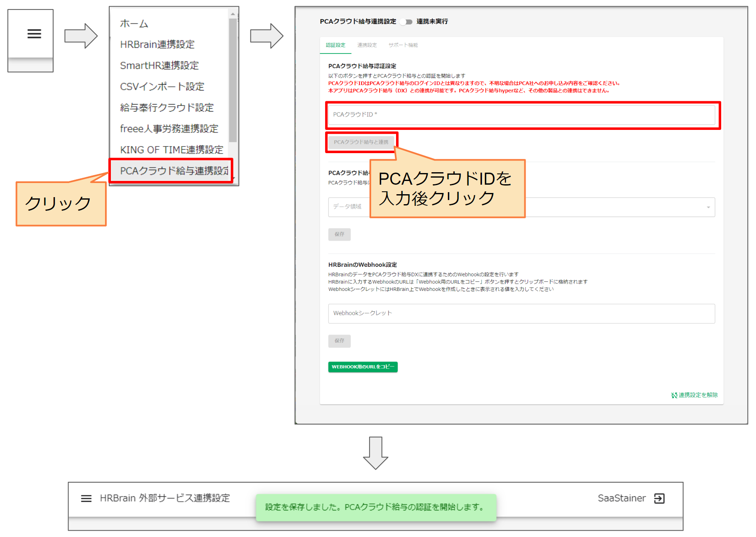Click the PCAクラウド給与連携設定 page heading
Screen dimensions: 756x537
(x=358, y=22)
